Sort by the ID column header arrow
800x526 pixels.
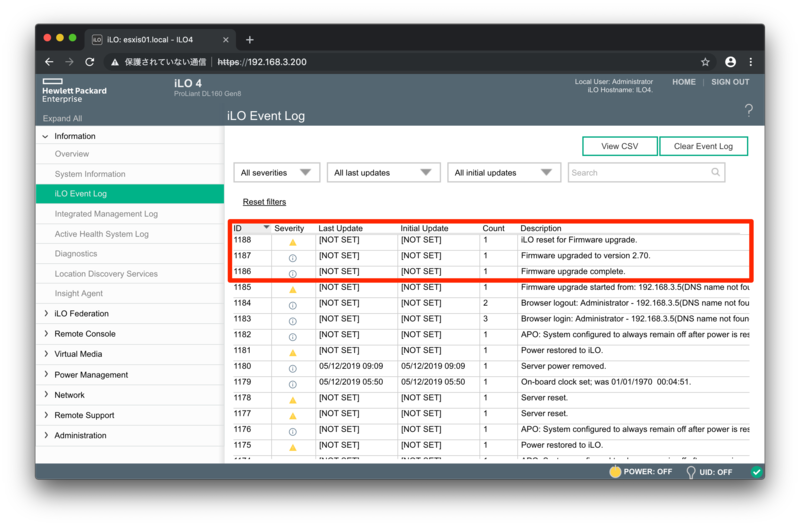tap(266, 227)
